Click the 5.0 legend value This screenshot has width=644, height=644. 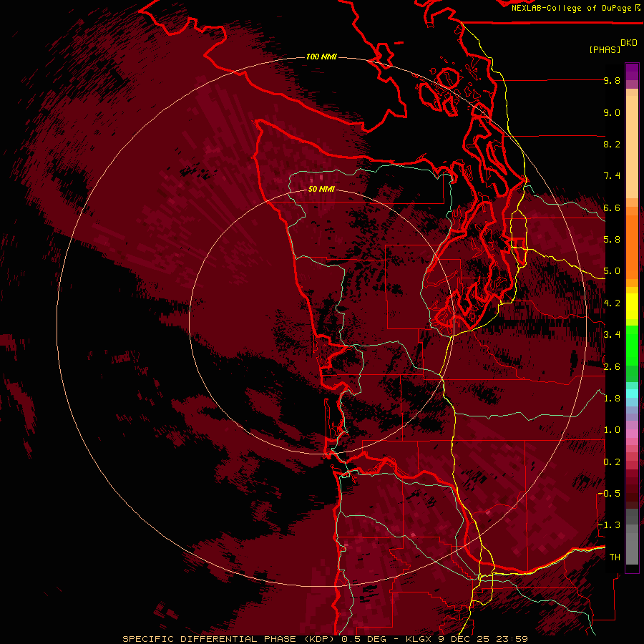point(612,271)
